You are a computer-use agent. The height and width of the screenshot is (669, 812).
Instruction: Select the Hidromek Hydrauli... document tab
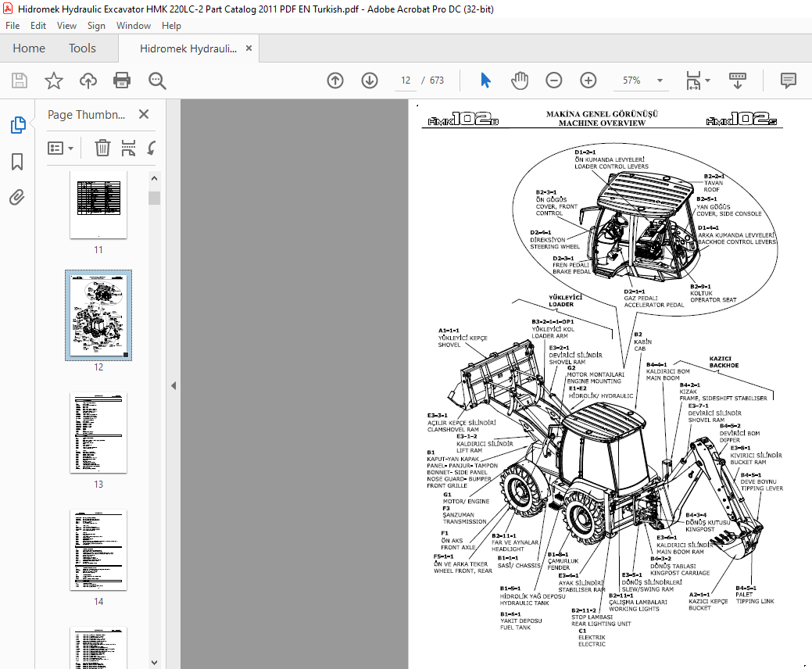point(188,48)
